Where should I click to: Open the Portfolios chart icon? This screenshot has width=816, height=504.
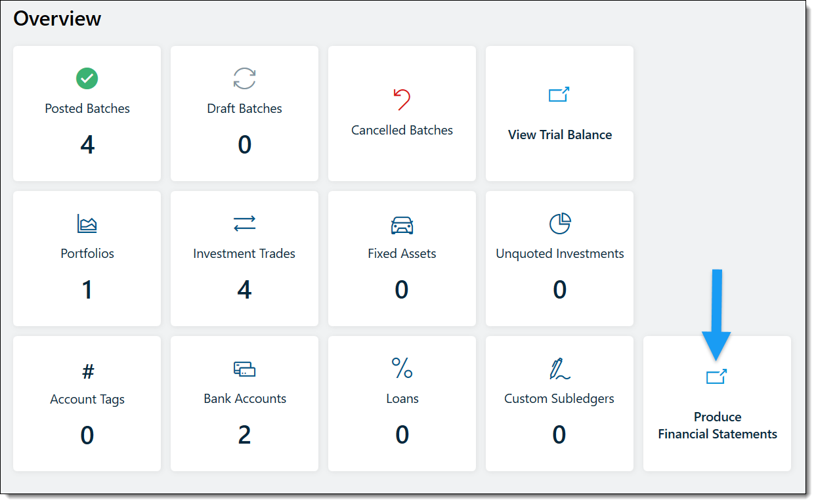87,223
